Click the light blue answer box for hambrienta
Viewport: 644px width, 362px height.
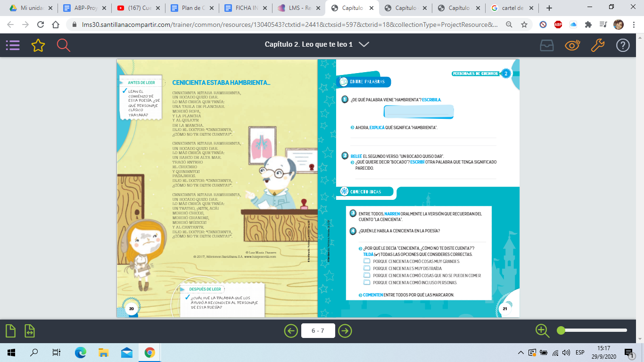419,112
